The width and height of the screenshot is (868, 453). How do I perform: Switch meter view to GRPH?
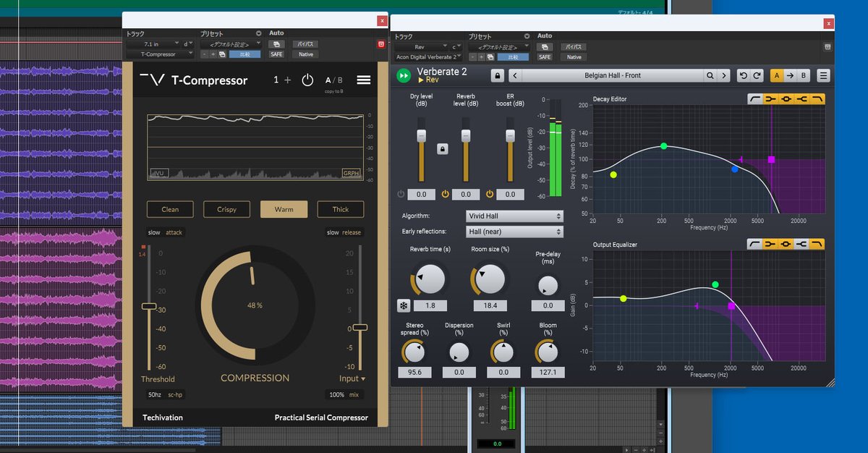point(351,174)
